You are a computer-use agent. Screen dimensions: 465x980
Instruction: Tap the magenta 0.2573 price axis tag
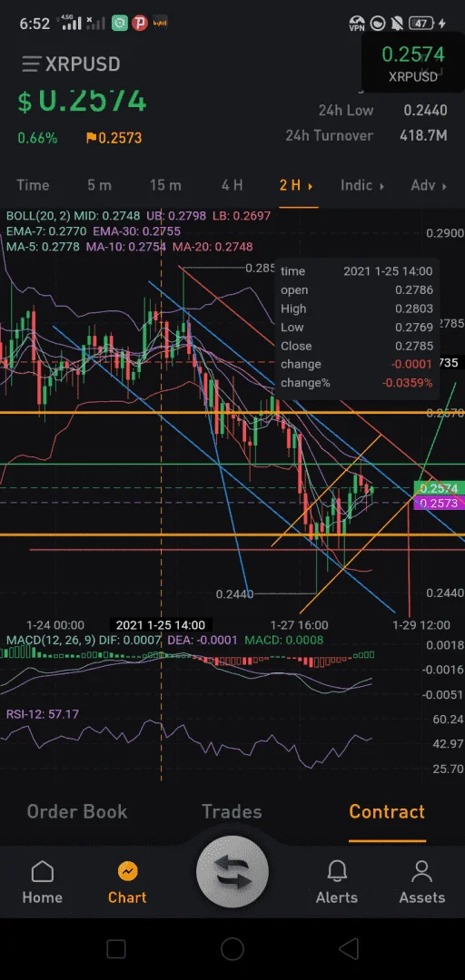click(439, 503)
